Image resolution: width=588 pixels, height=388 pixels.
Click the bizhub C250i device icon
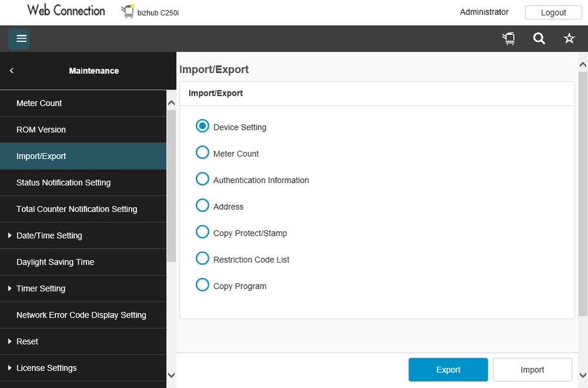127,12
